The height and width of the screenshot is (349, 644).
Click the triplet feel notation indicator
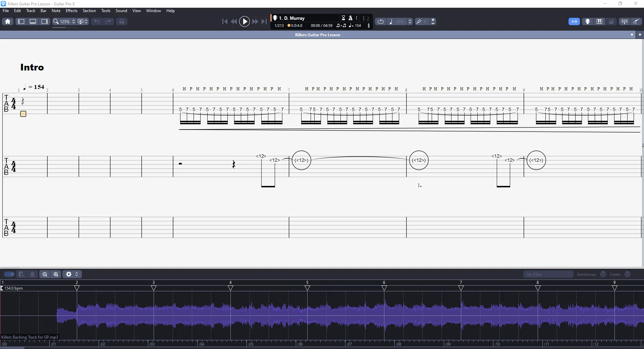tap(341, 26)
